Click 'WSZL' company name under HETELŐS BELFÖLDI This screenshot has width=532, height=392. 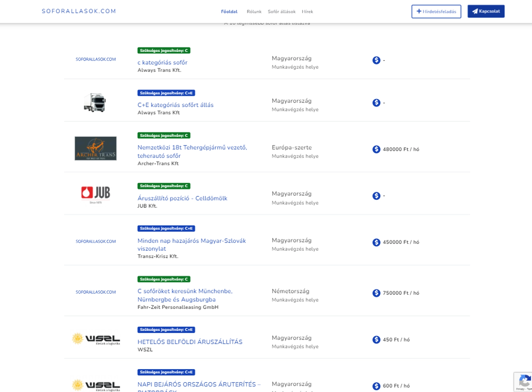145,350
